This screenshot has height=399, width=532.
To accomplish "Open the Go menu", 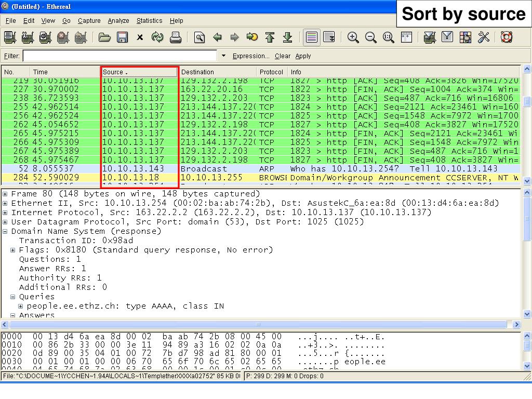I will tap(66, 21).
